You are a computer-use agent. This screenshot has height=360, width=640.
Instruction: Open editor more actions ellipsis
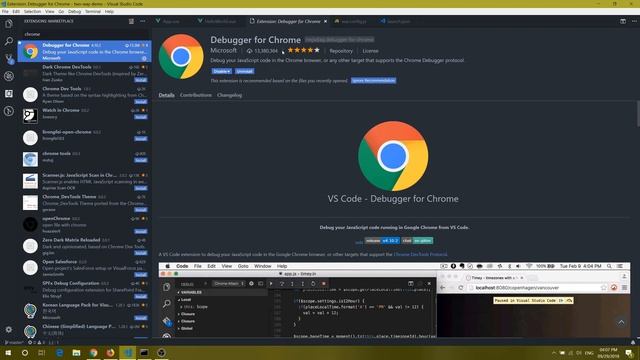(x=634, y=21)
